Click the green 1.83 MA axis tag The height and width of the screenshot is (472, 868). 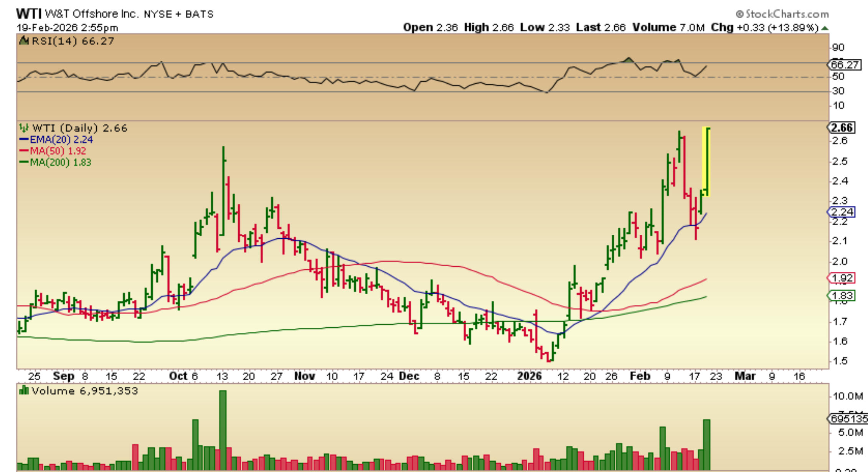pos(842,295)
